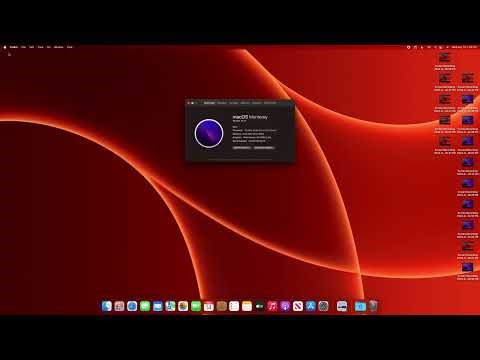The image size is (480, 360).
Task: Open the Mail app in the Dock
Action: click(158, 306)
